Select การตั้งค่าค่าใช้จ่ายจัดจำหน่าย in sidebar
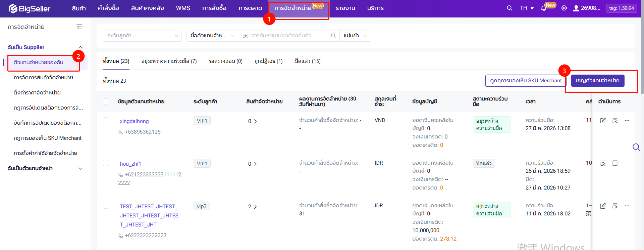644x250 pixels. pos(45,153)
